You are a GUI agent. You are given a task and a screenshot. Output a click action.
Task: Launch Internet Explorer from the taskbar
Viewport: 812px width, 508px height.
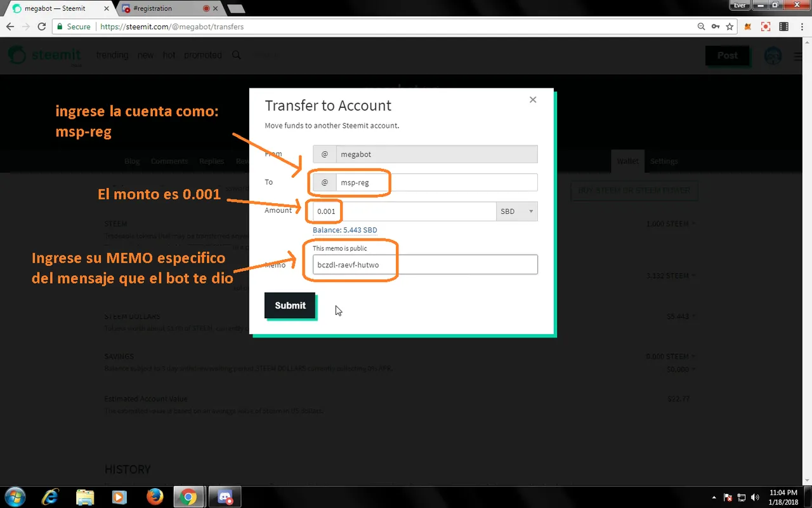(50, 497)
